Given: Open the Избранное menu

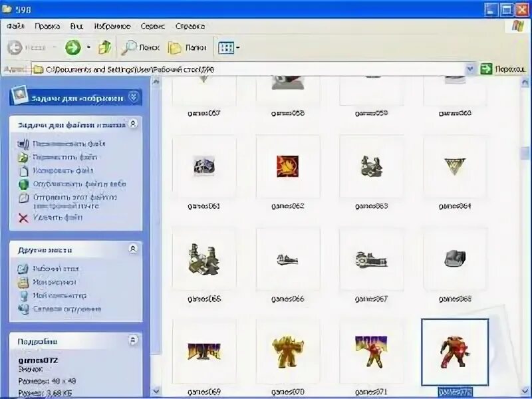Looking at the screenshot, I should (112, 27).
